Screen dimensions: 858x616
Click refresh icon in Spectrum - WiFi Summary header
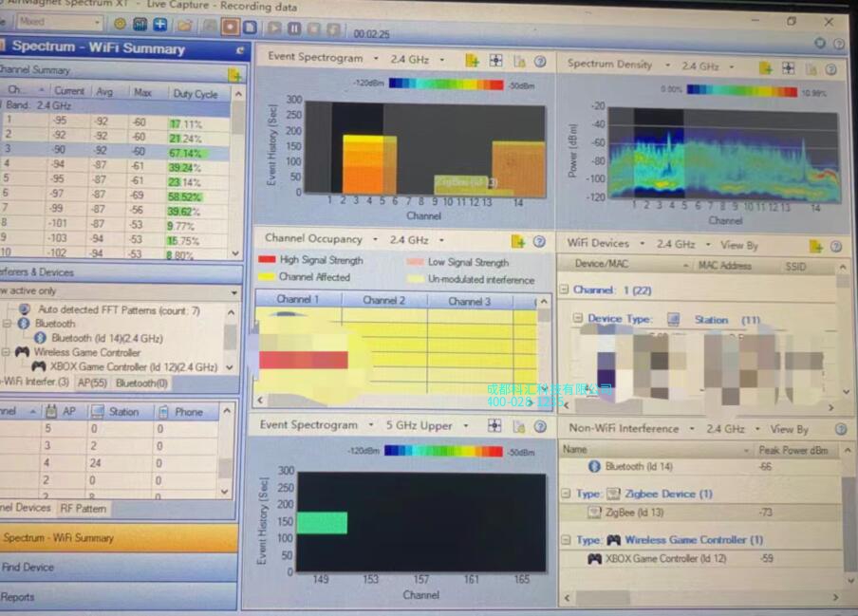[240, 50]
